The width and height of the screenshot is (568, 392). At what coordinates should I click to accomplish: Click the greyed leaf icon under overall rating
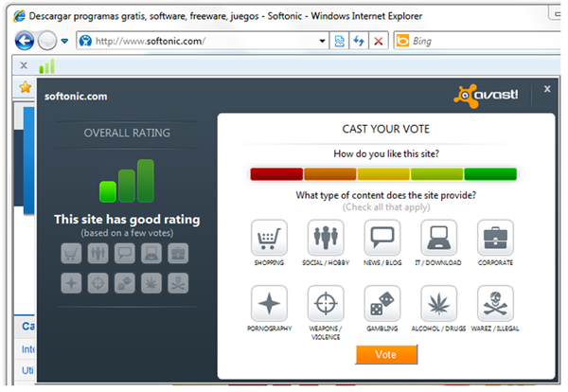[151, 283]
